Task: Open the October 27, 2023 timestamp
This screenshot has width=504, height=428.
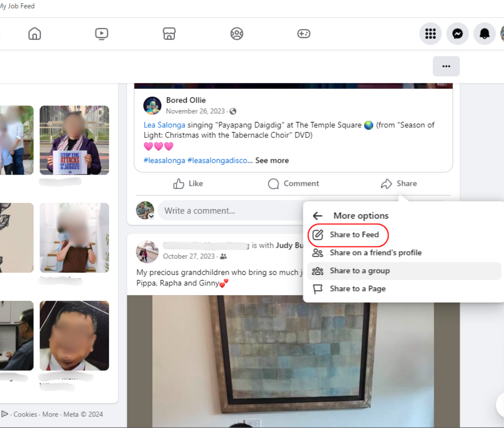Action: coord(189,256)
